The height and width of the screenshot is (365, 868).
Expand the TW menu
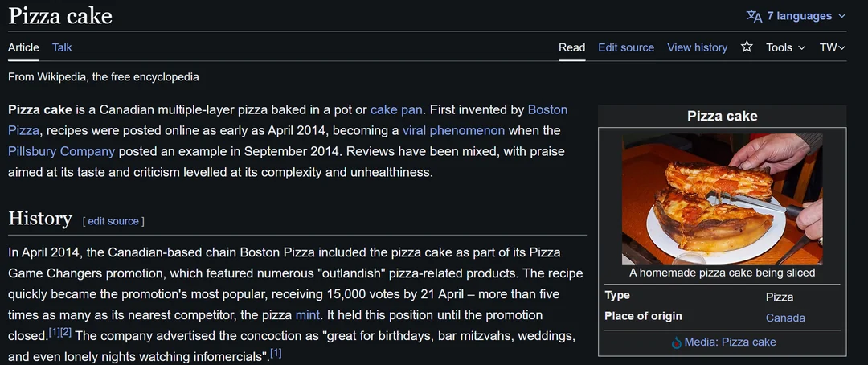[833, 47]
